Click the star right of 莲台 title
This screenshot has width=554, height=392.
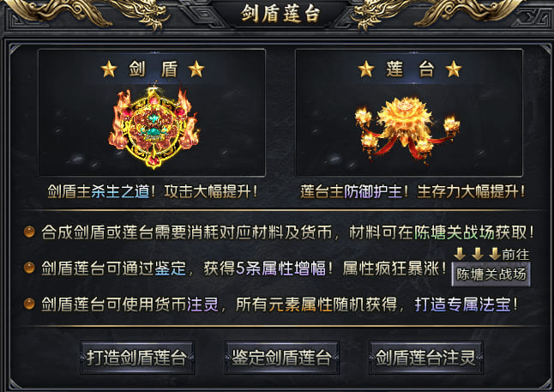tap(454, 69)
